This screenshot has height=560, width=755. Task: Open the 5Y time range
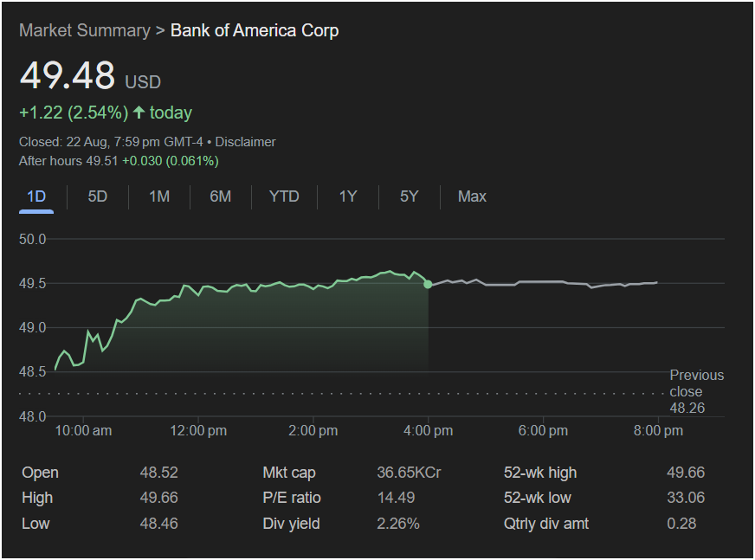410,196
